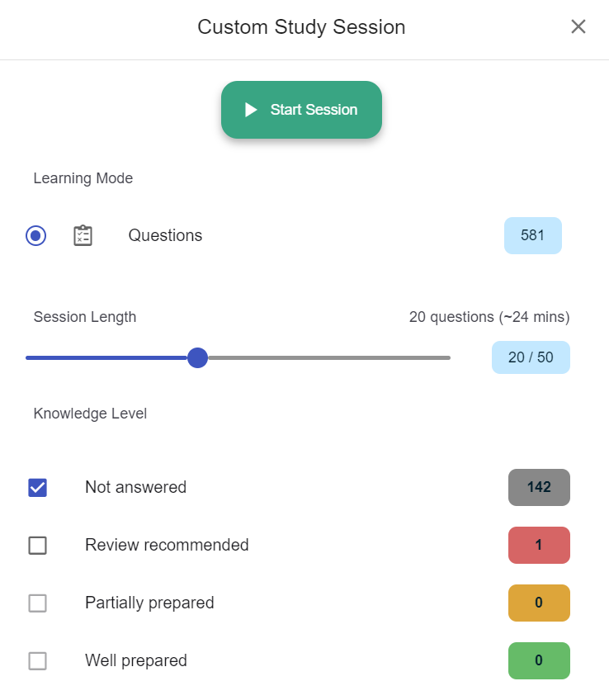Click the 581 questions count badge
Screen dimensions: 609x700
pos(532,235)
